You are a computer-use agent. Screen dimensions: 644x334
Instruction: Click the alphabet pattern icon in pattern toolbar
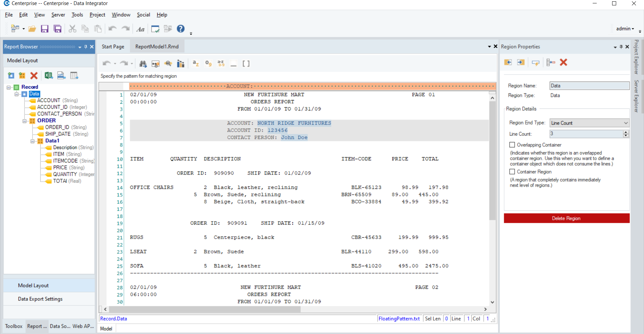point(196,63)
